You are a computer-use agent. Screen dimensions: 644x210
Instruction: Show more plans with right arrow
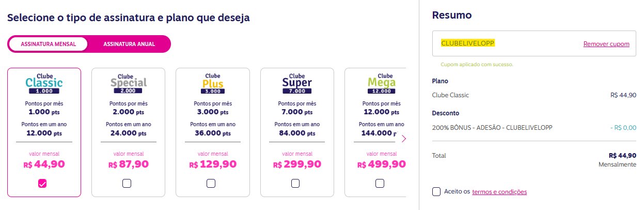[404, 139]
